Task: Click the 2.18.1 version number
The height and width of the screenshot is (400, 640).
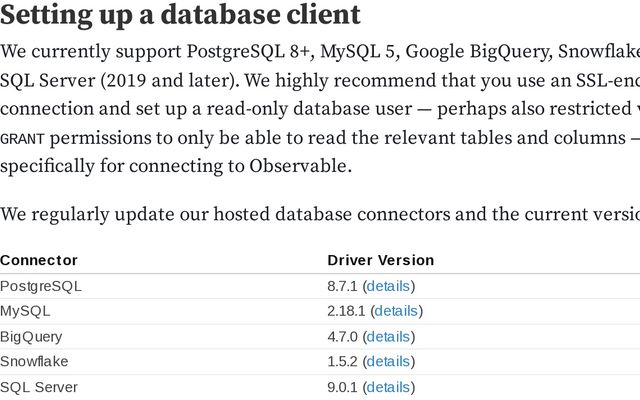Action: (346, 311)
